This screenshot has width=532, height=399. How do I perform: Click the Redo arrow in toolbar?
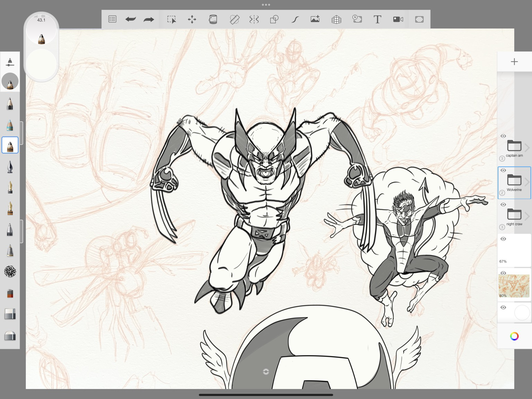(x=149, y=19)
